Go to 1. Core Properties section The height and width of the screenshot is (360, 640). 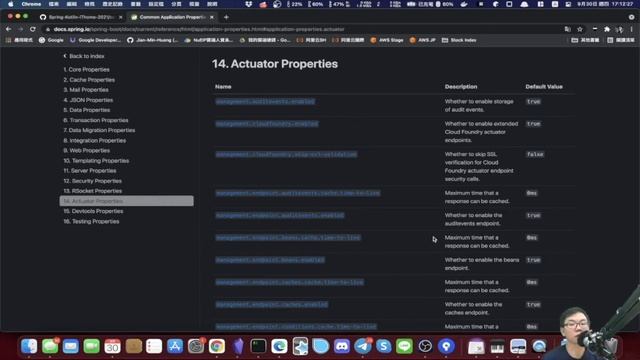click(x=86, y=70)
